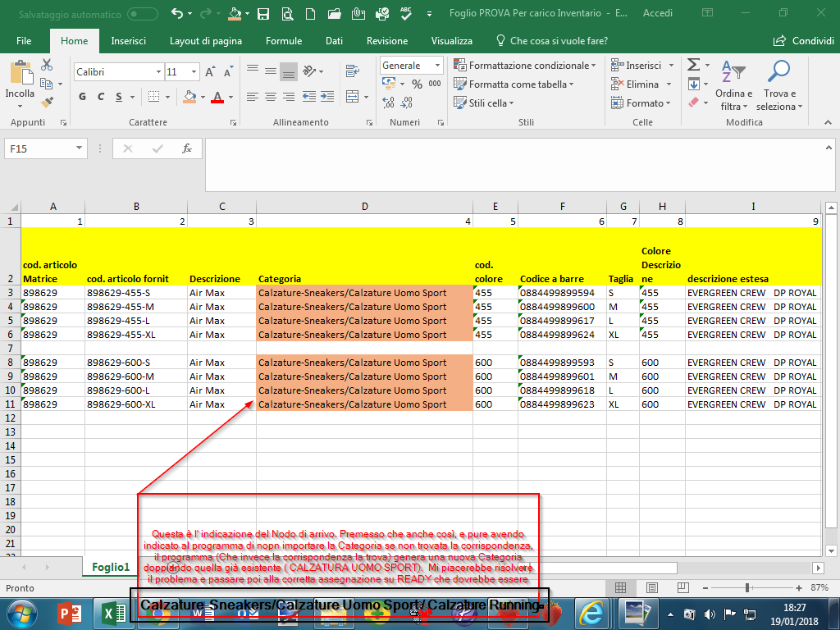Click the Cut scissors icon
Viewport: 840px width, 630px height.
click(47, 65)
